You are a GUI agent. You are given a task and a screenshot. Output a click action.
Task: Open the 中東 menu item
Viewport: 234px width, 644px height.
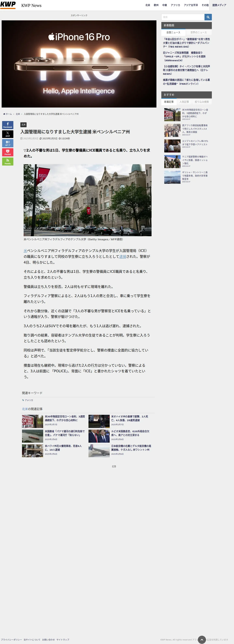tap(164, 5)
